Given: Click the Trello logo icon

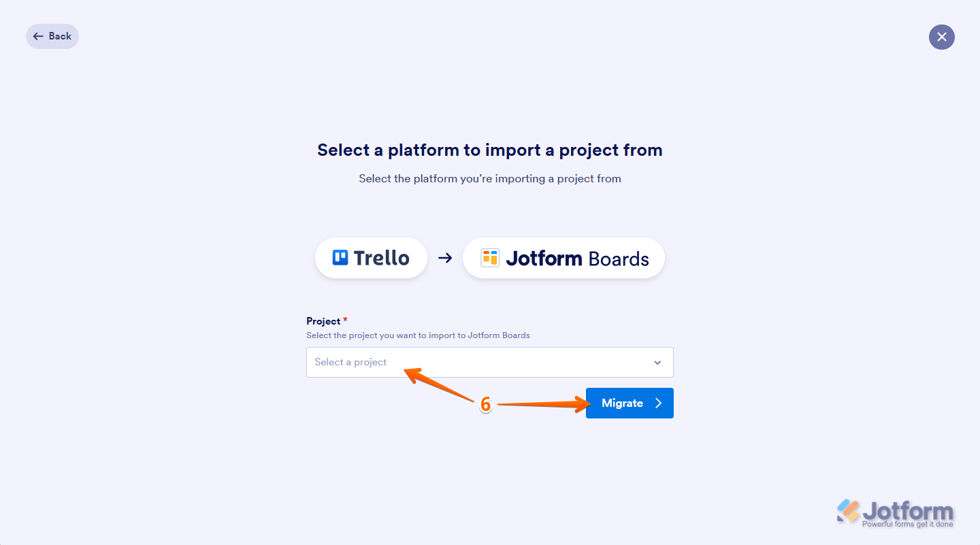Looking at the screenshot, I should (x=340, y=258).
